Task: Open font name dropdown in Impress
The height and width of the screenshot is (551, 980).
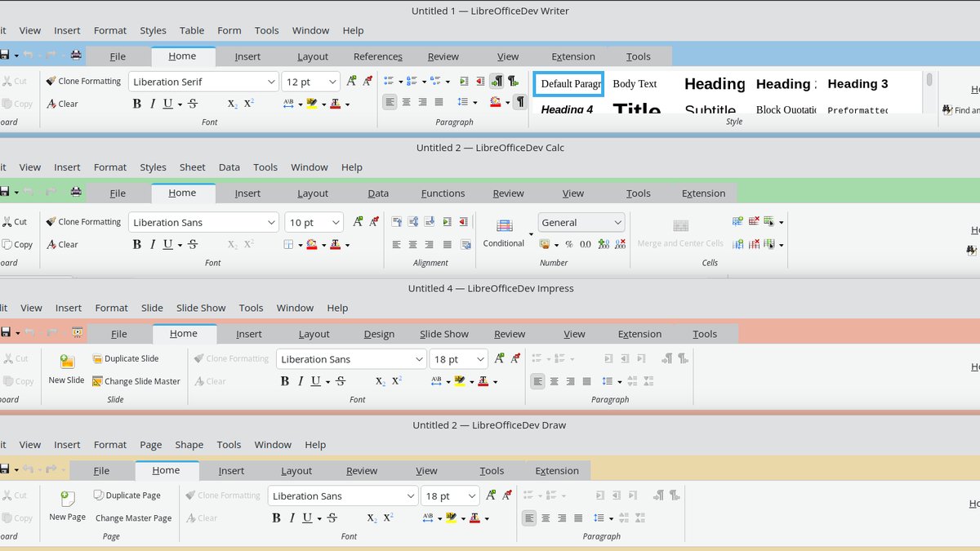Action: coord(419,359)
